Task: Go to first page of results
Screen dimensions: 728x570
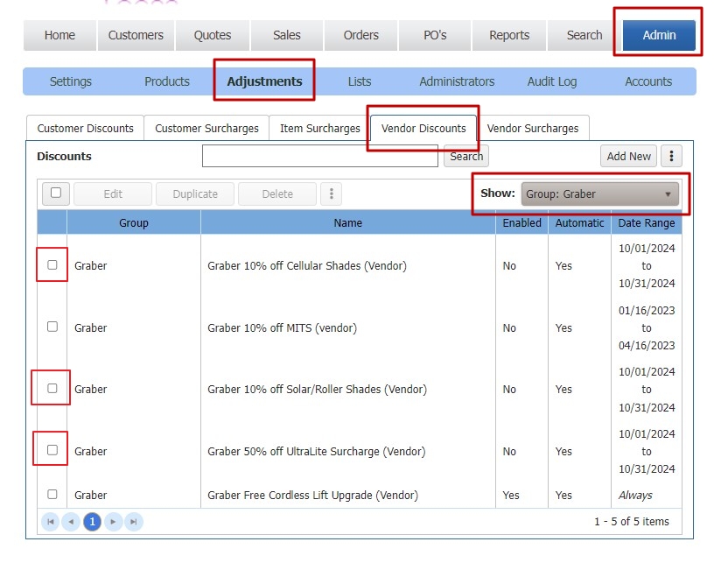Action: point(51,522)
